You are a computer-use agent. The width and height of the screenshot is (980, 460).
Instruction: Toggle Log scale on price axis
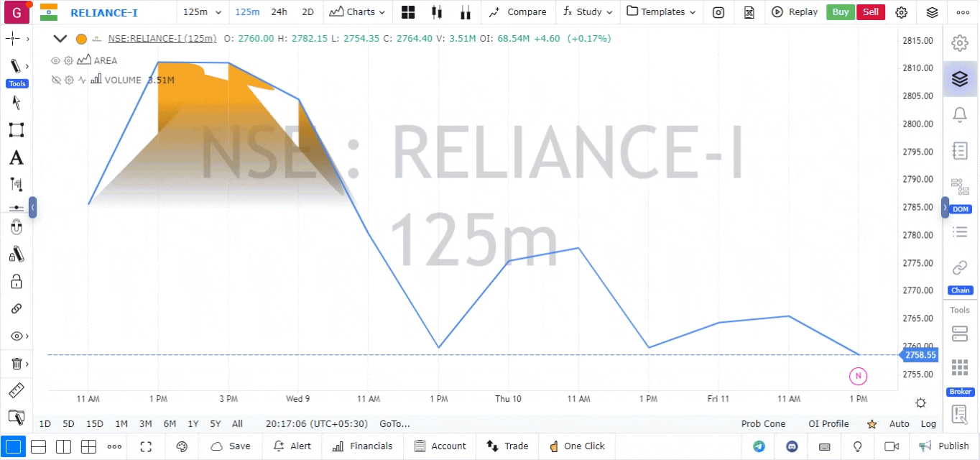(x=928, y=424)
